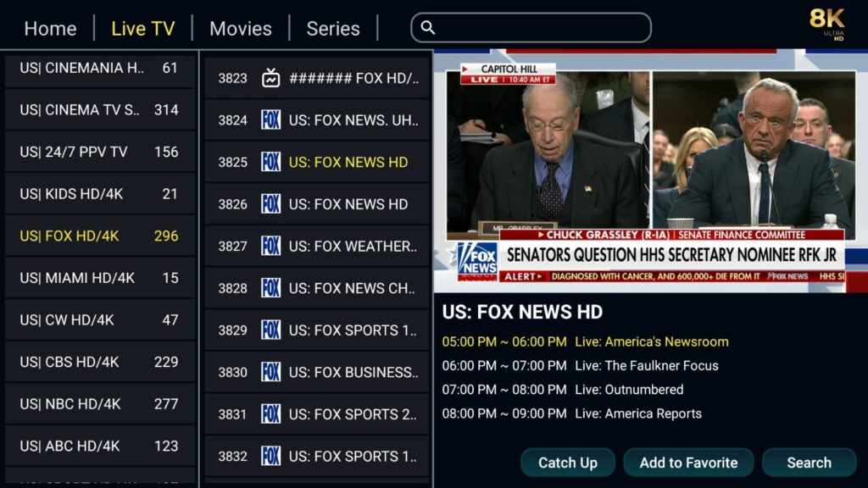Click TV icon on channel 3823
This screenshot has width=868, height=488.
tap(270, 78)
